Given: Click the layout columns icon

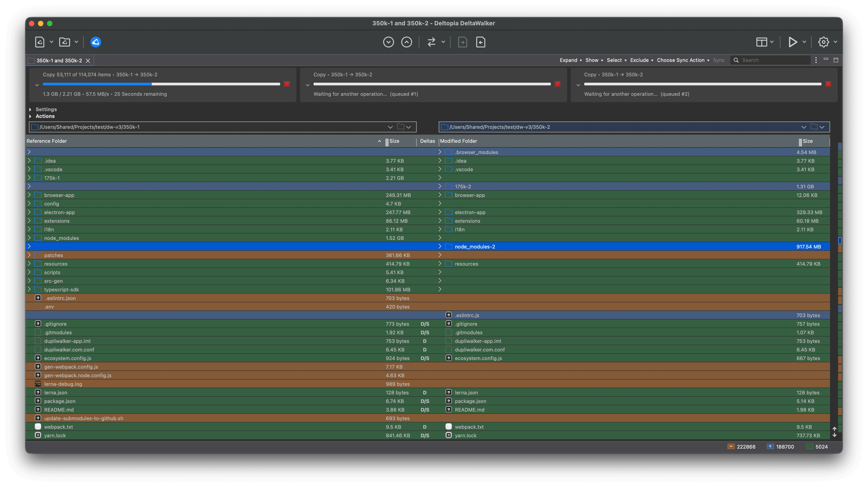Looking at the screenshot, I should (x=762, y=42).
